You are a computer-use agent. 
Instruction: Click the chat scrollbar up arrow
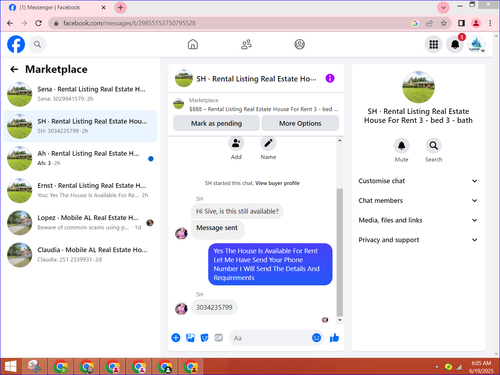tap(340, 140)
